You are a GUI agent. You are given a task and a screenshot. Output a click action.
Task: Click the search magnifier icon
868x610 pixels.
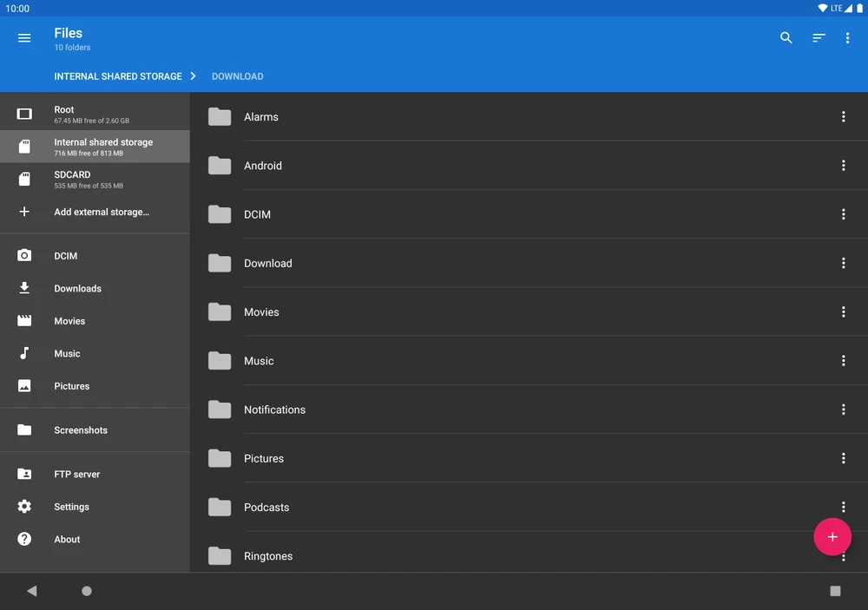click(786, 38)
